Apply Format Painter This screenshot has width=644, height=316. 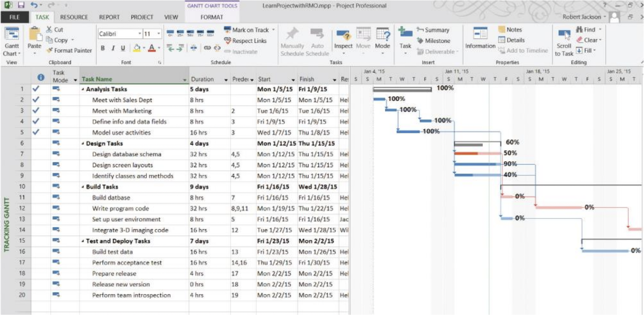point(69,51)
